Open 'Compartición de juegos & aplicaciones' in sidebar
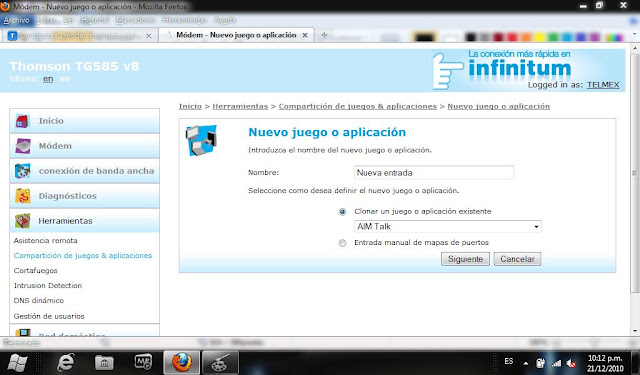The image size is (640, 375). coord(83,255)
